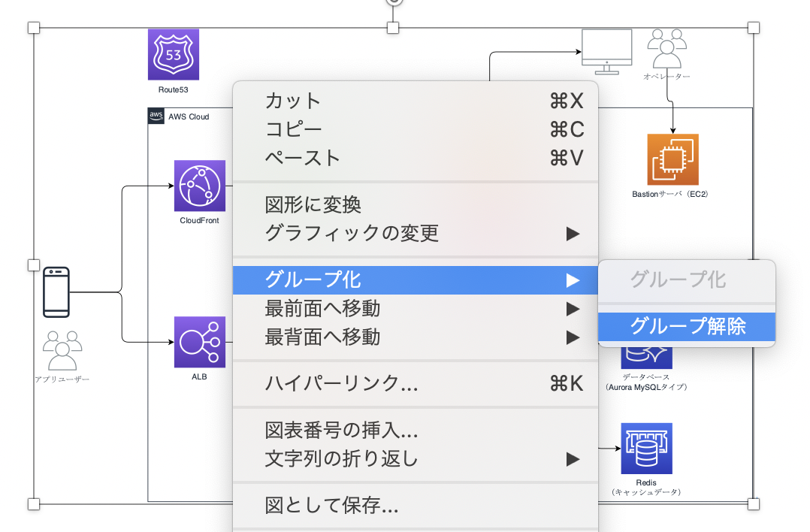
Task: Click the AWS Cloud badge label
Action: 174,116
